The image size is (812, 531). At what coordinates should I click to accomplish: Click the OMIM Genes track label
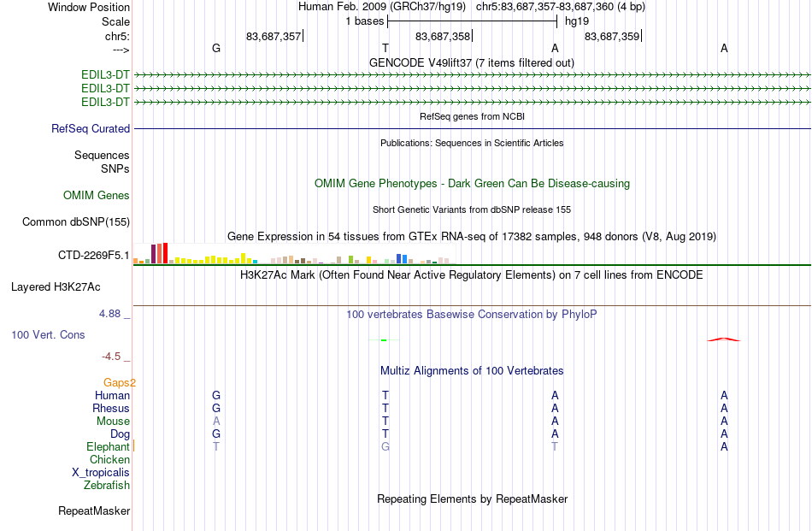click(x=96, y=195)
